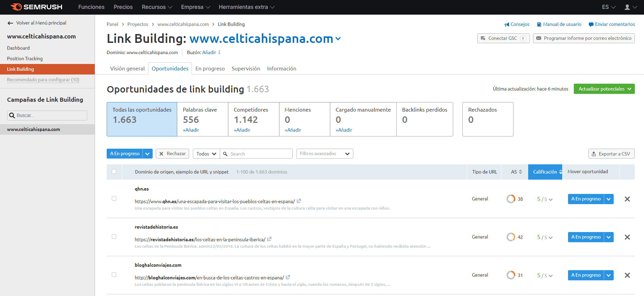
Task: Select Competidores opportunities card
Action: (254, 119)
